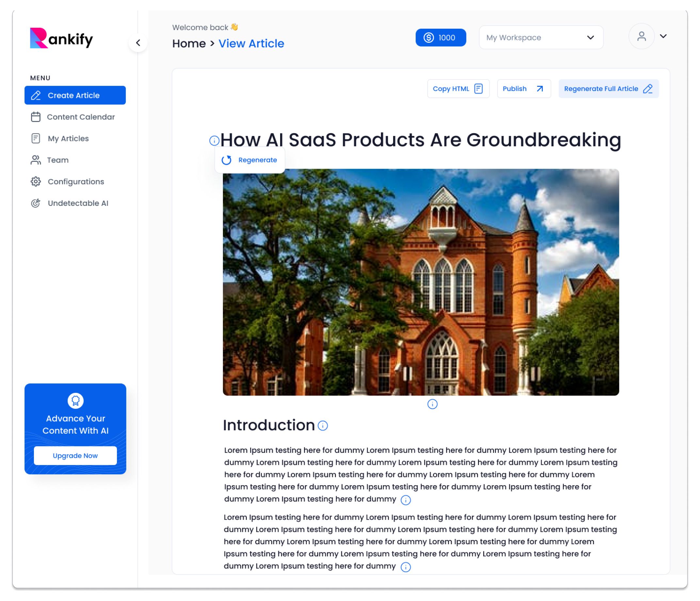
Task: Click the My Articles document icon
Action: click(36, 138)
